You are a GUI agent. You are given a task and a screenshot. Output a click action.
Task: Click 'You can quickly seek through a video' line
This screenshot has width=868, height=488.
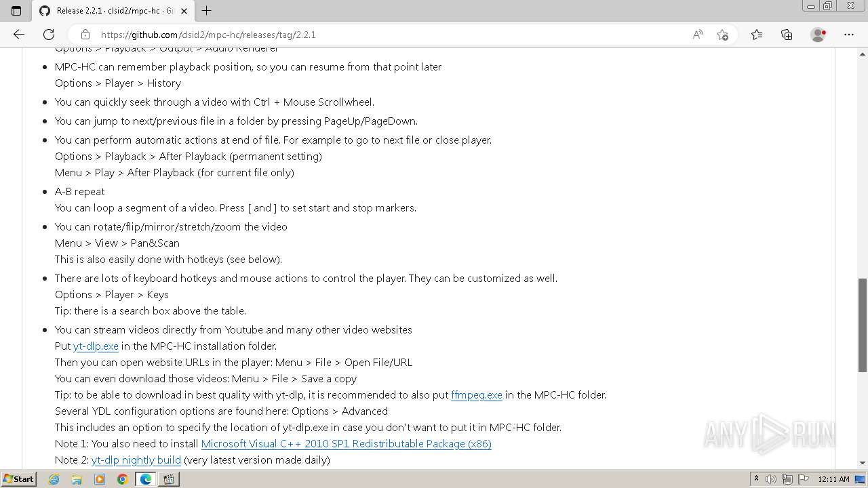click(214, 102)
